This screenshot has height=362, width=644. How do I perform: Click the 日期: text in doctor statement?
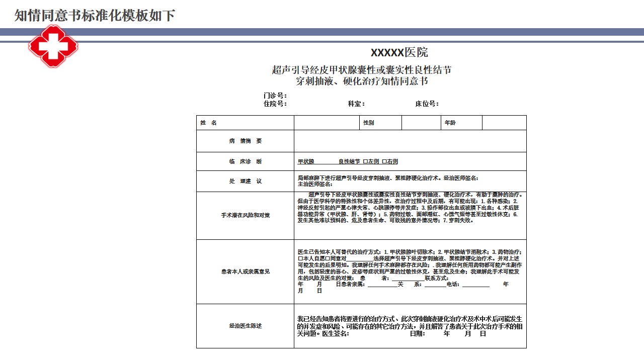[x=418, y=334]
